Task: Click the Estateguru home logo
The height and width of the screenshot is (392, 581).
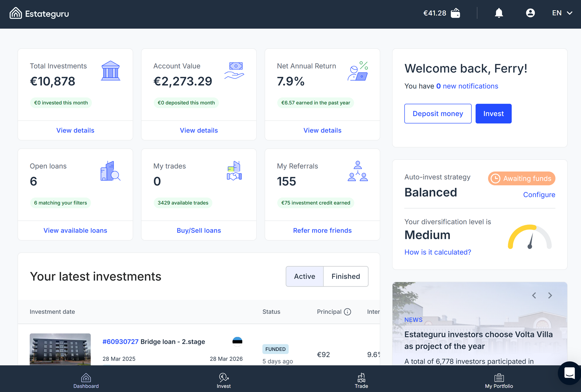Action: click(x=39, y=13)
